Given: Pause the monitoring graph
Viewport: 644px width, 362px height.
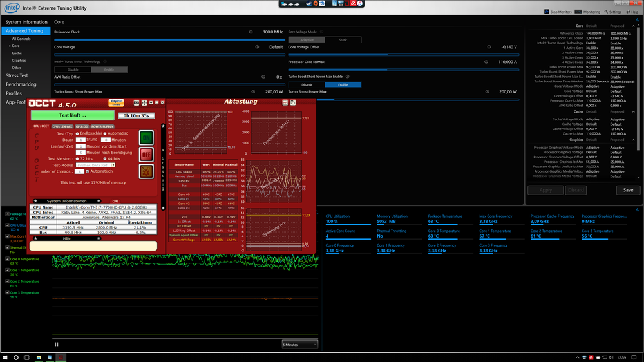Looking at the screenshot, I should (x=57, y=345).
